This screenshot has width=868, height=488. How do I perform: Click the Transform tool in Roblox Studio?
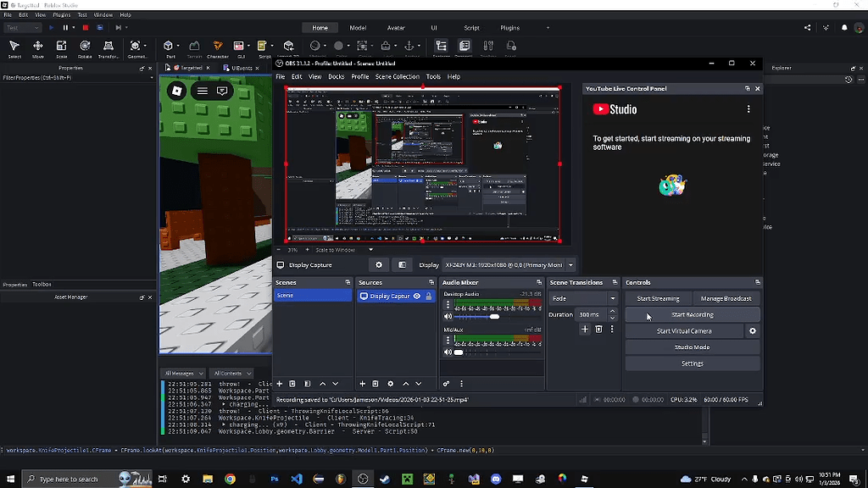(108, 48)
